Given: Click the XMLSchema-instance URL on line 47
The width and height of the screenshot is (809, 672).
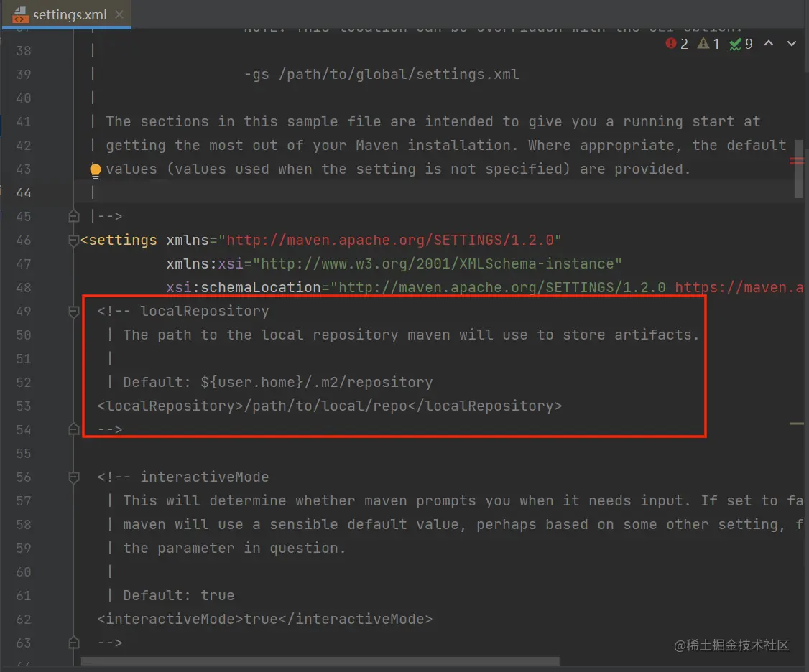Looking at the screenshot, I should pyautogui.click(x=438, y=264).
